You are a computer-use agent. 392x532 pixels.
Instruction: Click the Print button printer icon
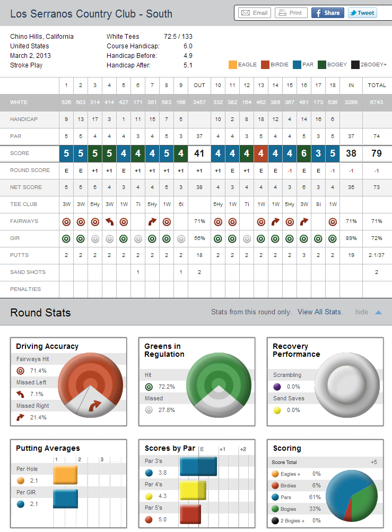[x=283, y=13]
